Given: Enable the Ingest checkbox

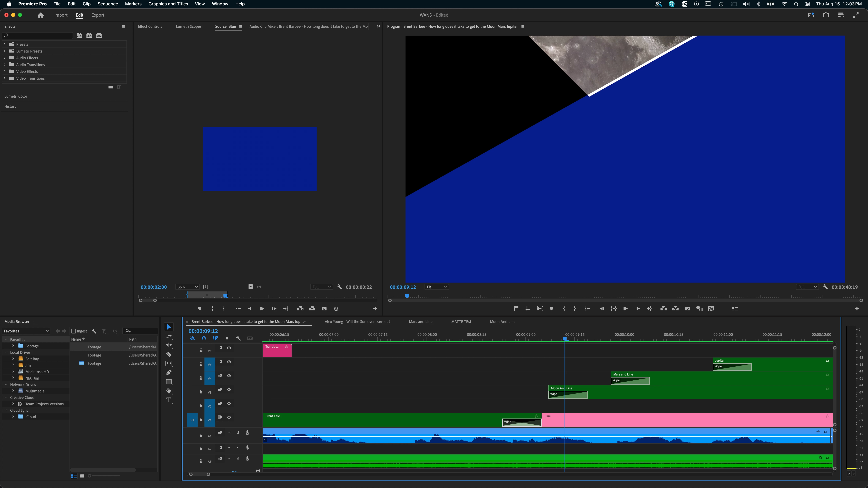Looking at the screenshot, I should (73, 331).
